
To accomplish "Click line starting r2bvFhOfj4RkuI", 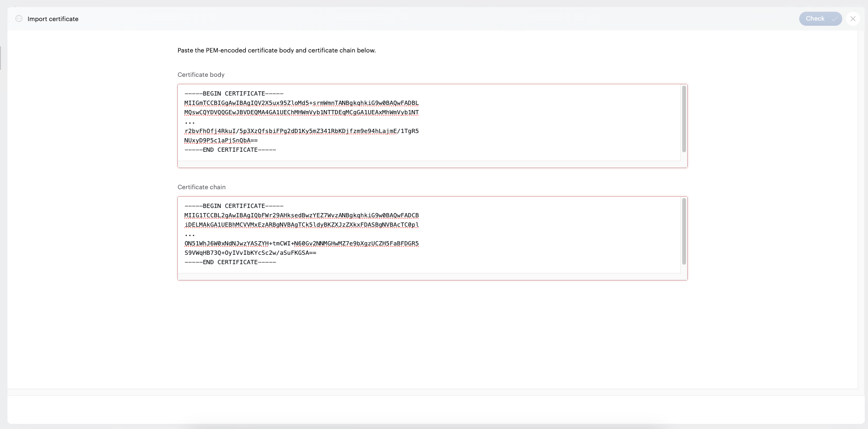I will pyautogui.click(x=301, y=131).
